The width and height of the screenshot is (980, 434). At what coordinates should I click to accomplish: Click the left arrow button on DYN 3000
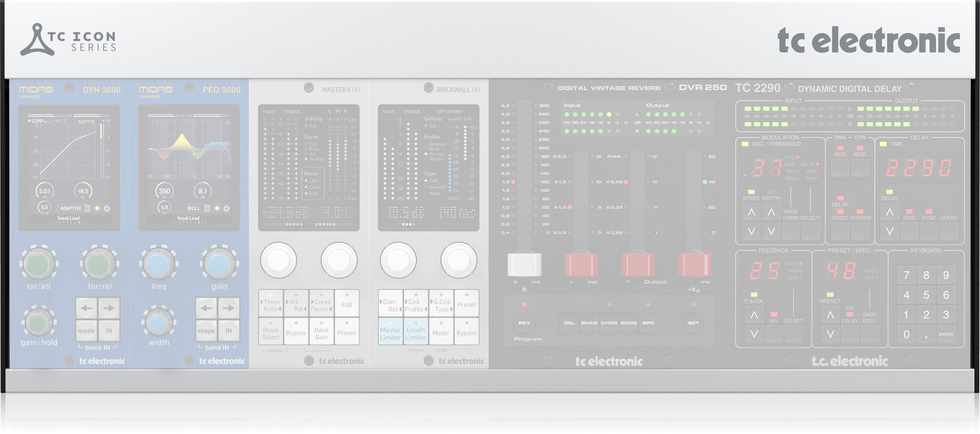coord(87,308)
